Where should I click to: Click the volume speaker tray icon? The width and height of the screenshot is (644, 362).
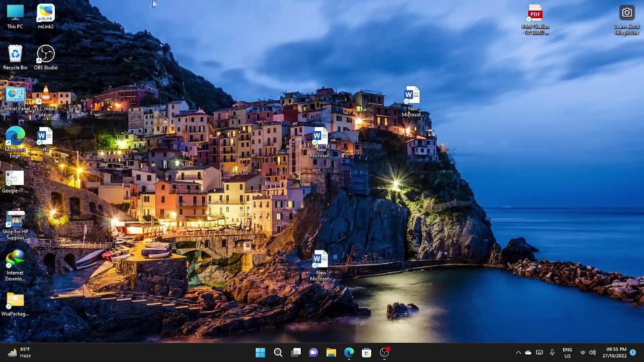click(x=593, y=352)
